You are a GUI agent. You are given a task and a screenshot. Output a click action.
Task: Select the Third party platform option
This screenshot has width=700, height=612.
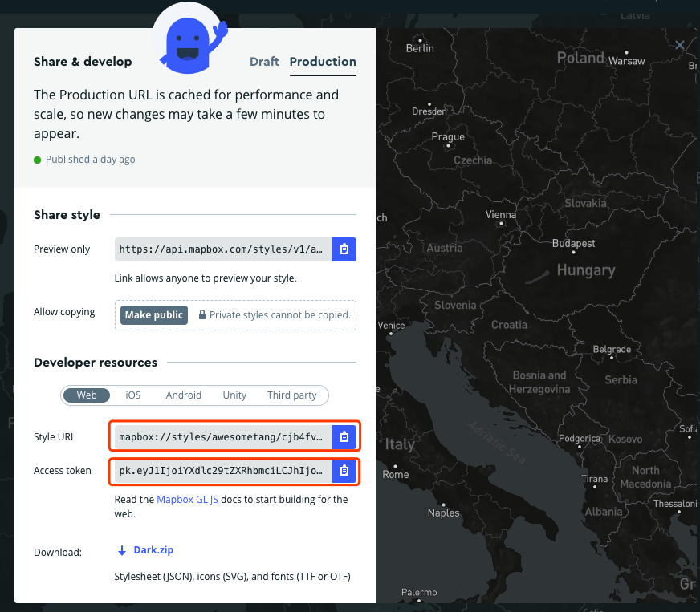point(292,395)
